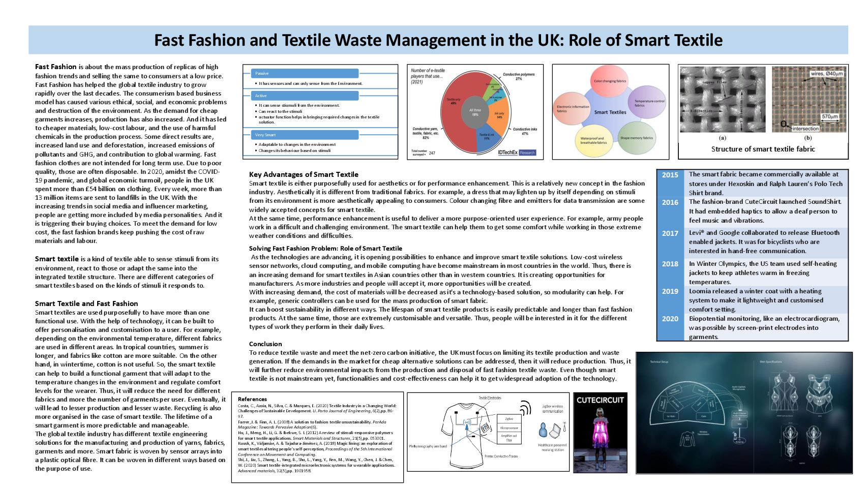Click the poster title about Fast Fashion
The image size is (868, 488).
point(438,40)
